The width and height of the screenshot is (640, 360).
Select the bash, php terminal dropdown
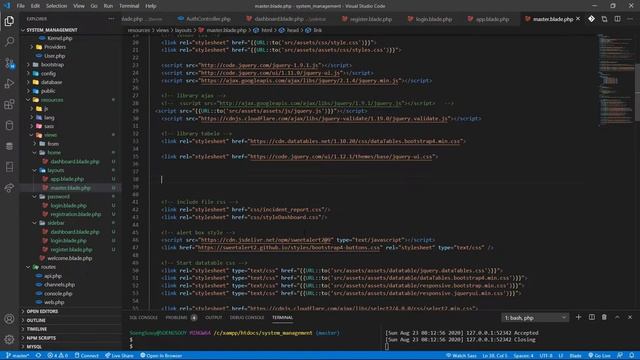(535, 318)
